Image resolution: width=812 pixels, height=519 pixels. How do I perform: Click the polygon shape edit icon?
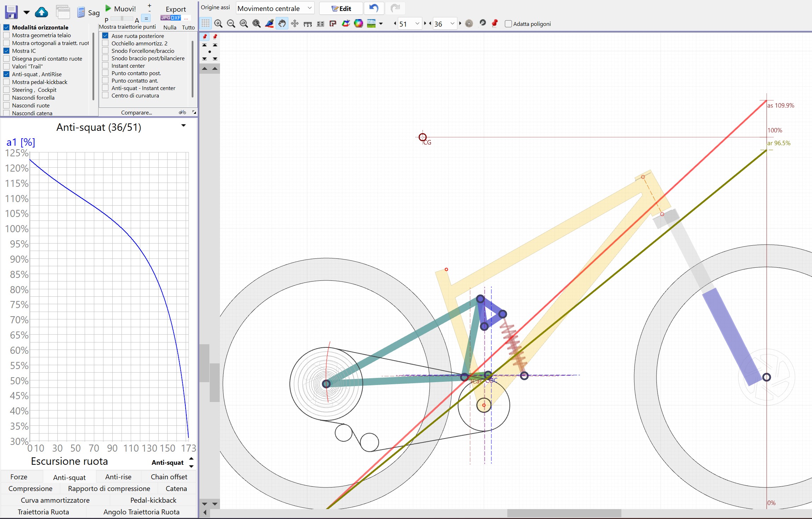click(346, 24)
